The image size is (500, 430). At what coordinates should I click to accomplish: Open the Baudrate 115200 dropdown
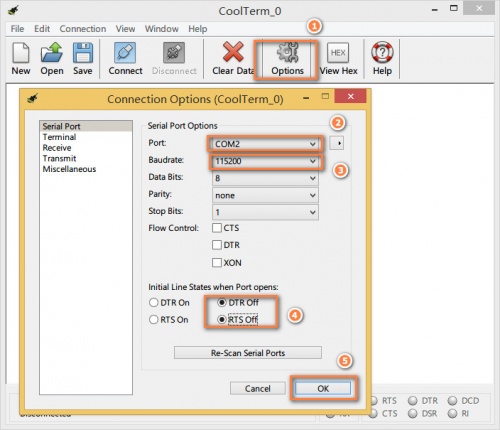[265, 161]
